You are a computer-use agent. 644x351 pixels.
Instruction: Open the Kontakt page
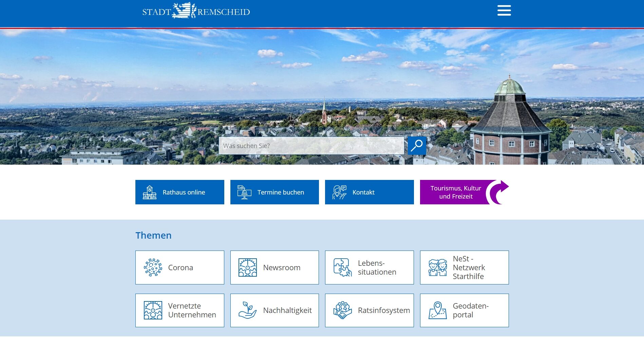point(363,192)
